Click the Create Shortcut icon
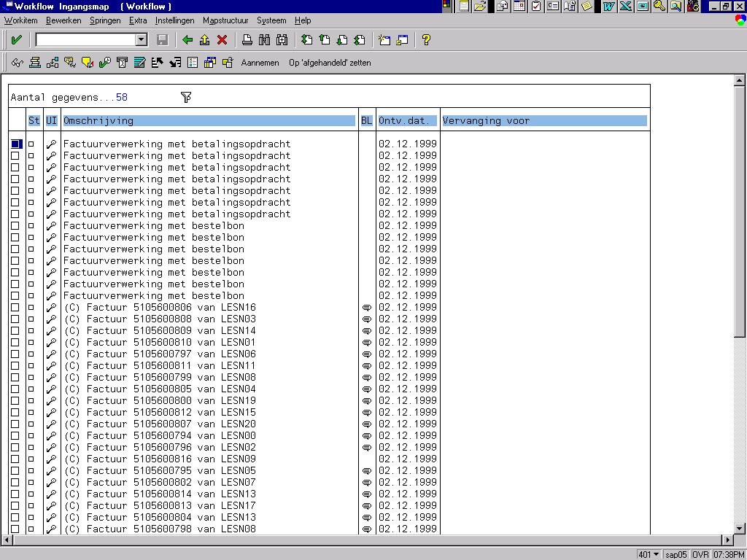The height and width of the screenshot is (560, 747). click(402, 40)
